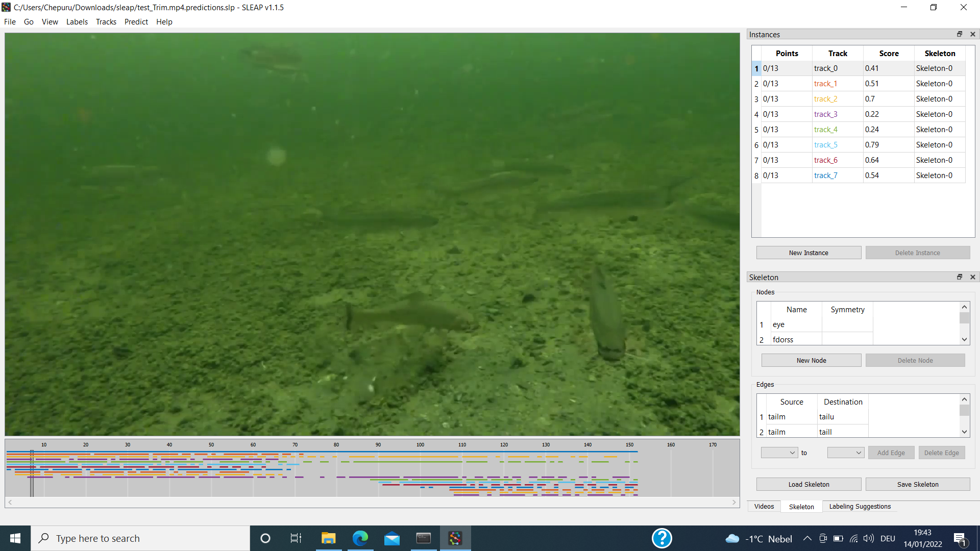Open Microsoft Edge from the taskbar

(x=360, y=538)
